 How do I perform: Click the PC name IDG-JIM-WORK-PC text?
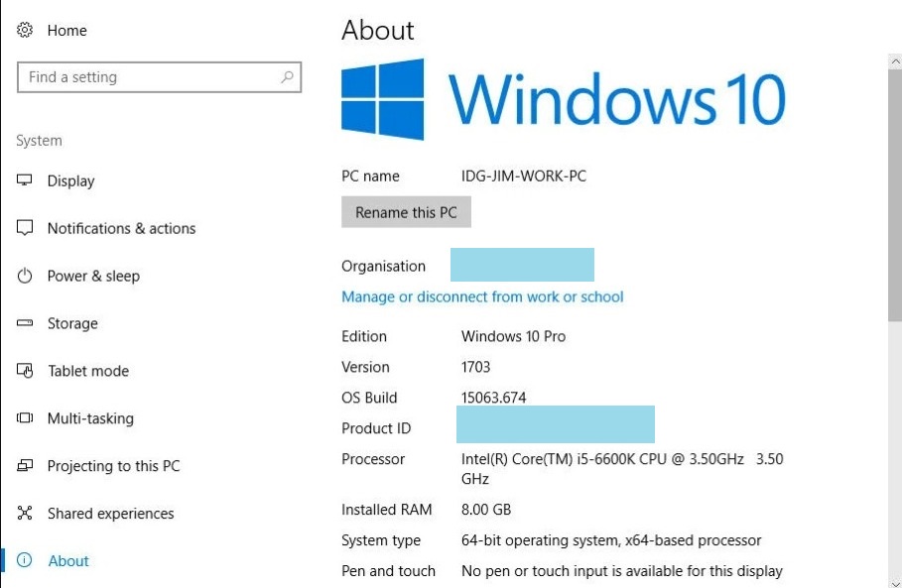point(524,176)
